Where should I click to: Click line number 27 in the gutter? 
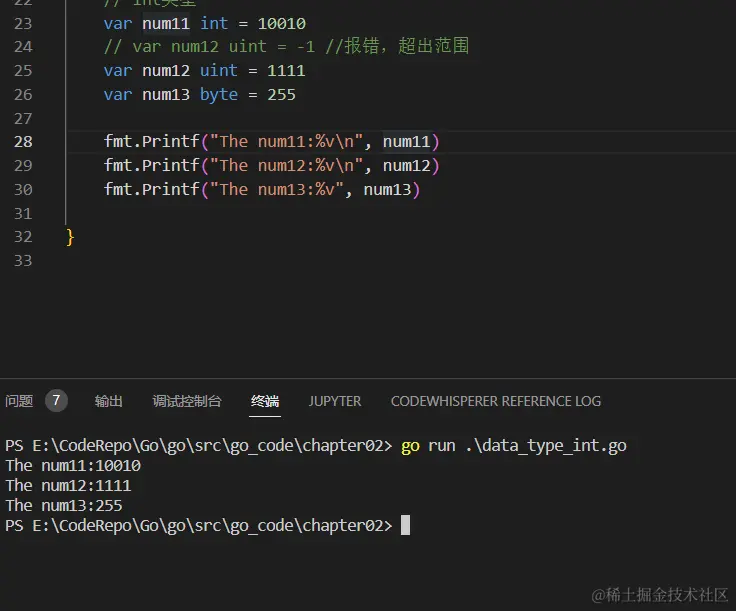coord(23,119)
